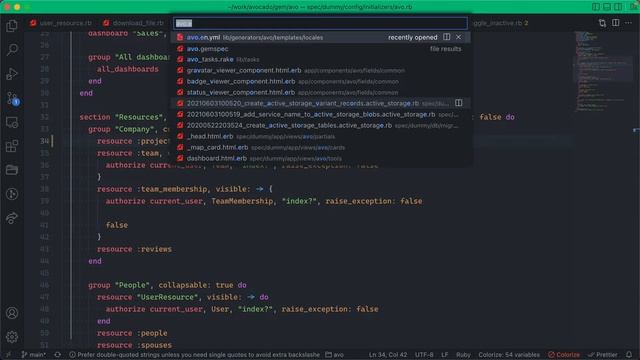The height and width of the screenshot is (360, 640).
Task: Change Ruby language mode in status bar
Action: point(463,355)
